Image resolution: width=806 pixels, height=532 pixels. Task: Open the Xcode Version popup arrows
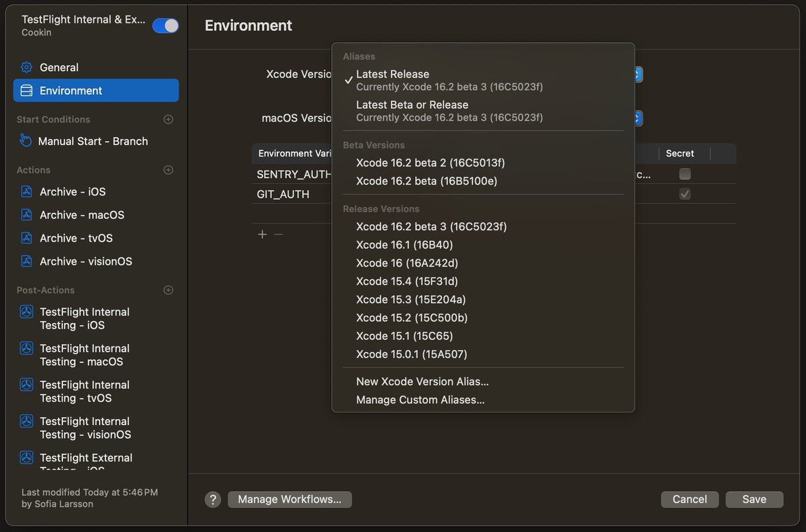click(638, 74)
